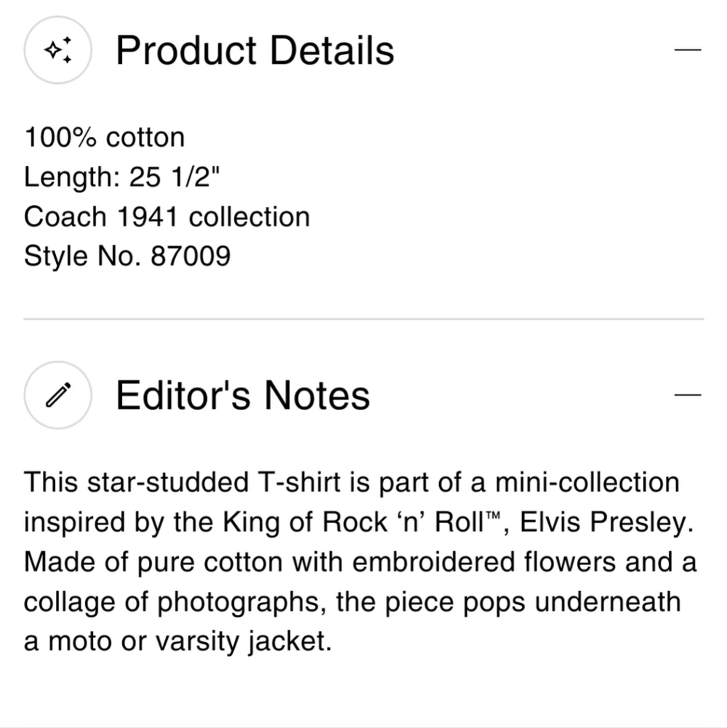This screenshot has height=728, width=727.
Task: Click the pencil icon beside Editor's Notes
Action: click(x=57, y=395)
